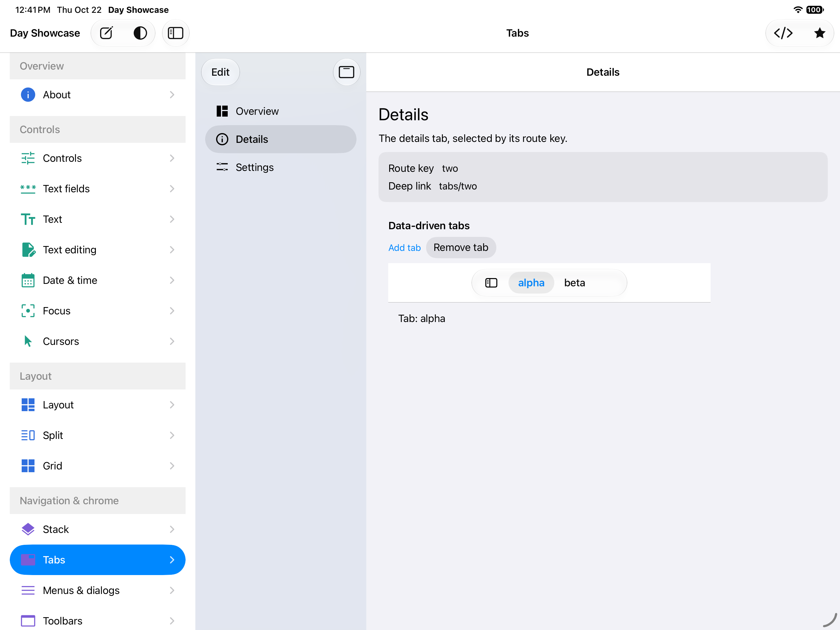Toggle the dark/light appearance half-circle icon
The height and width of the screenshot is (630, 840).
coord(140,33)
